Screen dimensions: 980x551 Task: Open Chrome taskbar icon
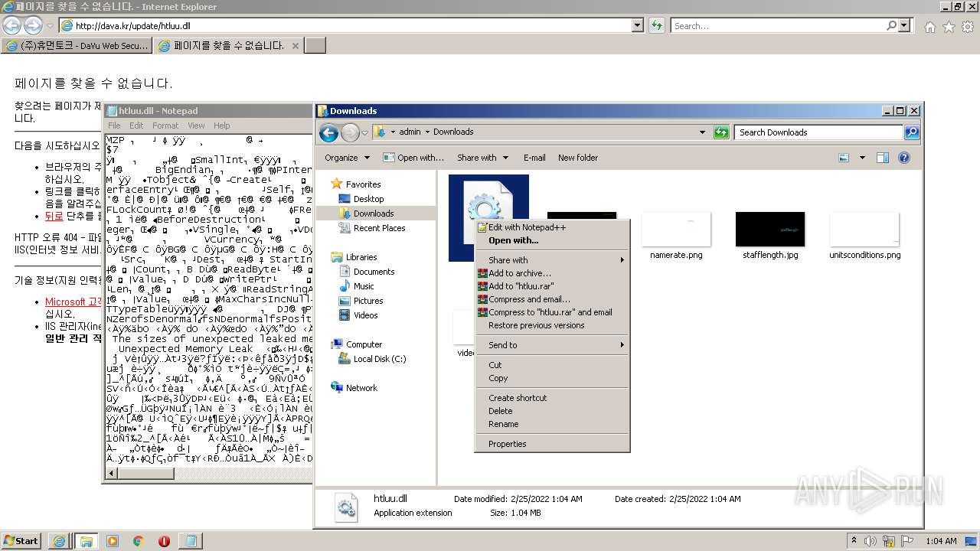(x=138, y=541)
